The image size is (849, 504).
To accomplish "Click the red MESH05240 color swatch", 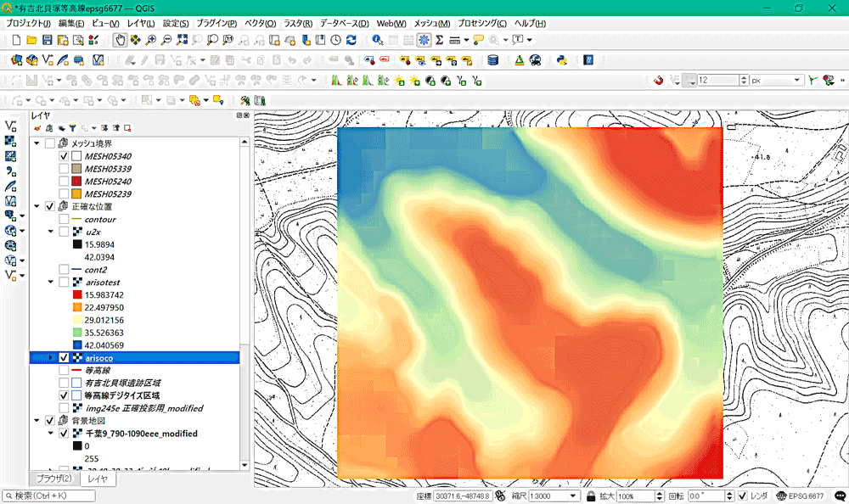I will pos(77,182).
